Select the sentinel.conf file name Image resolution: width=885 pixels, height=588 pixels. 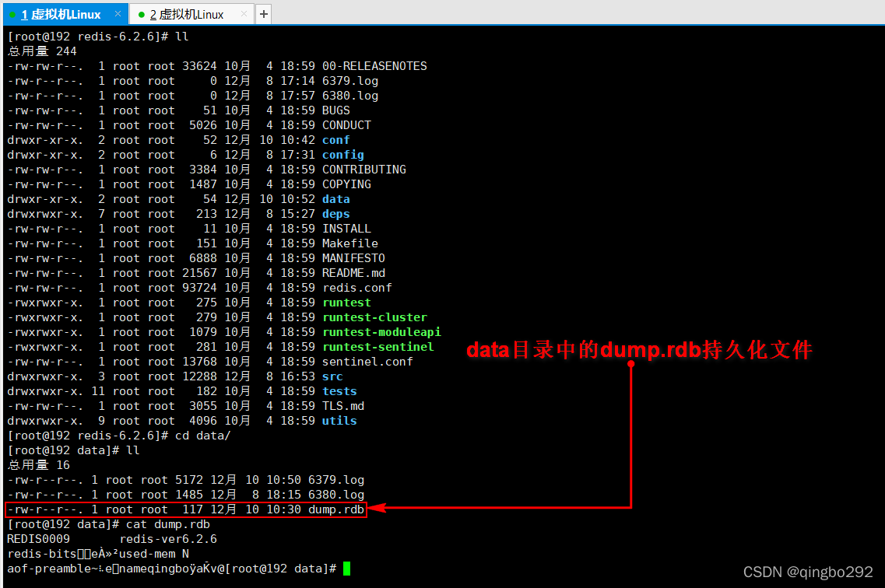click(x=367, y=362)
